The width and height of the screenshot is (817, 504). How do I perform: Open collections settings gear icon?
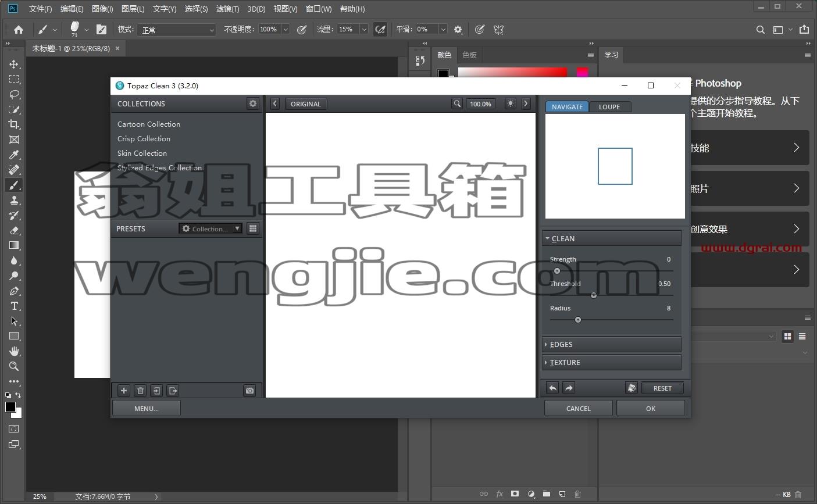[x=253, y=103]
